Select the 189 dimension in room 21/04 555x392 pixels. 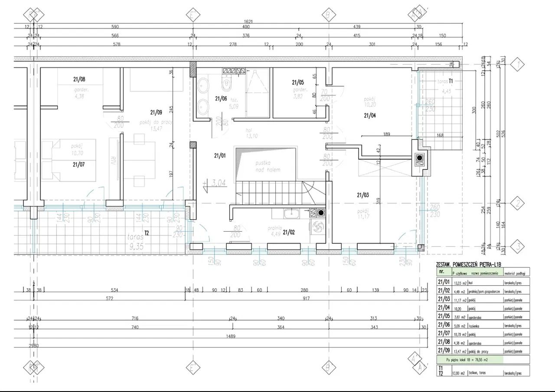pos(386,134)
